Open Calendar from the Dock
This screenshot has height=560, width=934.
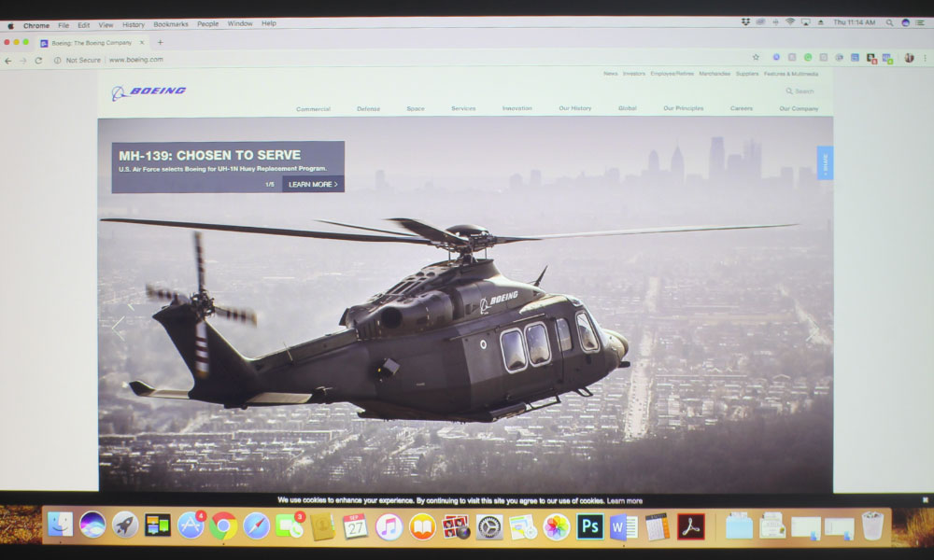point(356,526)
